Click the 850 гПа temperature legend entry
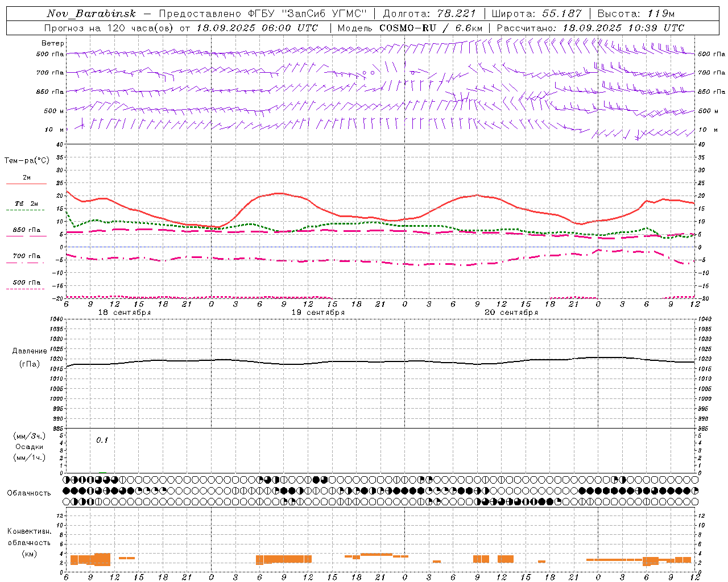This screenshot has height=582, width=728. coord(27,230)
